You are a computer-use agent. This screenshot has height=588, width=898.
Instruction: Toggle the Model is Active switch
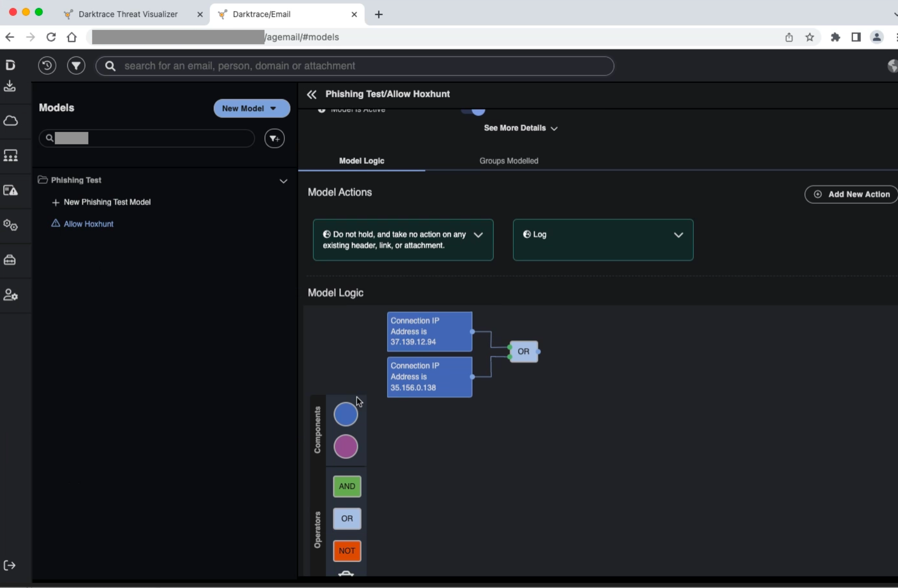(x=473, y=111)
